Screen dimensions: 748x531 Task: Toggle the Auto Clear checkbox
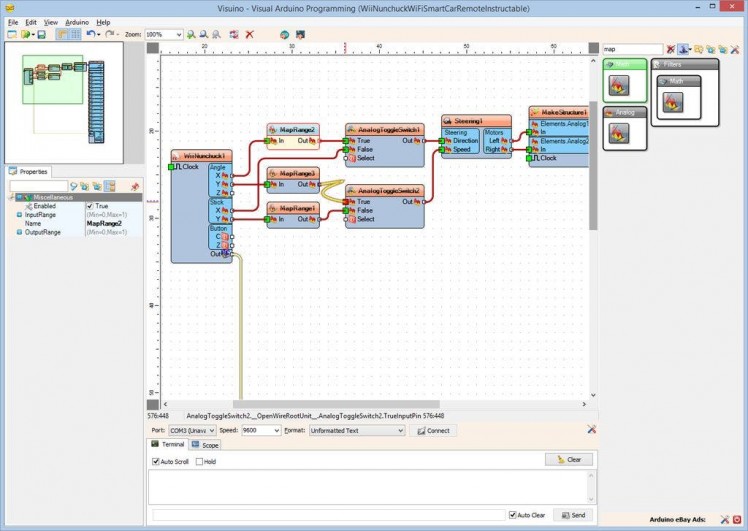coord(512,515)
